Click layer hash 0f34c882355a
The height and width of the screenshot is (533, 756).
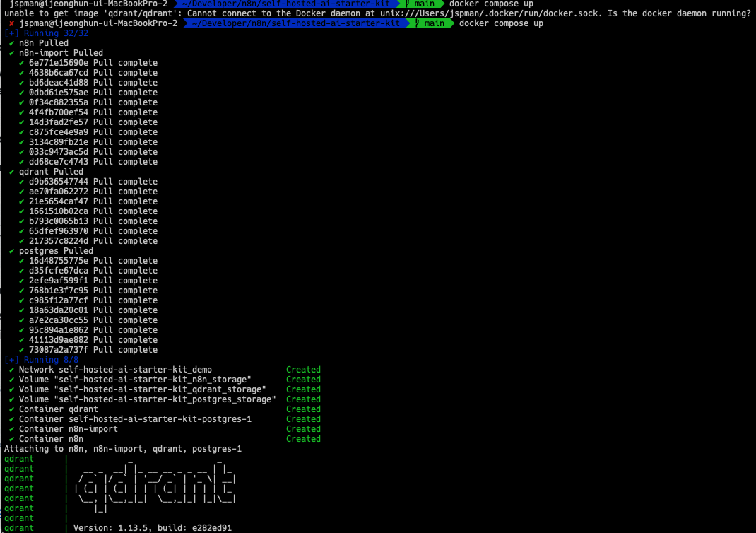[59, 102]
